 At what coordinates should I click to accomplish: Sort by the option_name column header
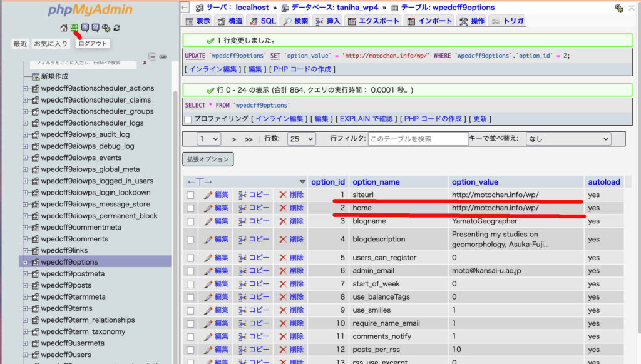376,182
